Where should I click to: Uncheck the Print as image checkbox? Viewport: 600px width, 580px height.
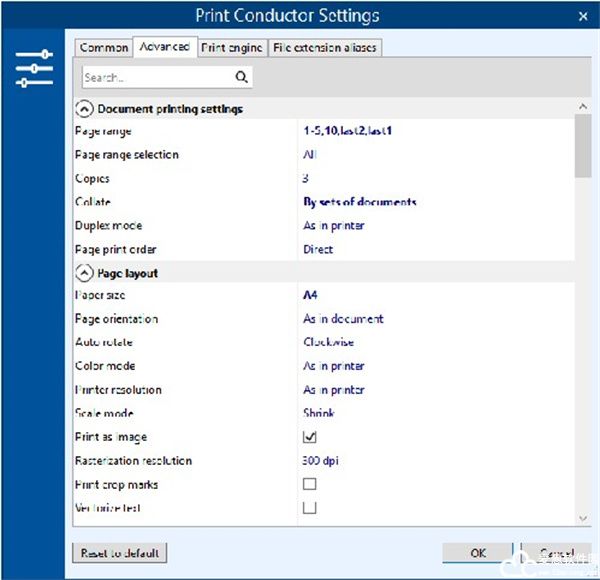[x=310, y=437]
